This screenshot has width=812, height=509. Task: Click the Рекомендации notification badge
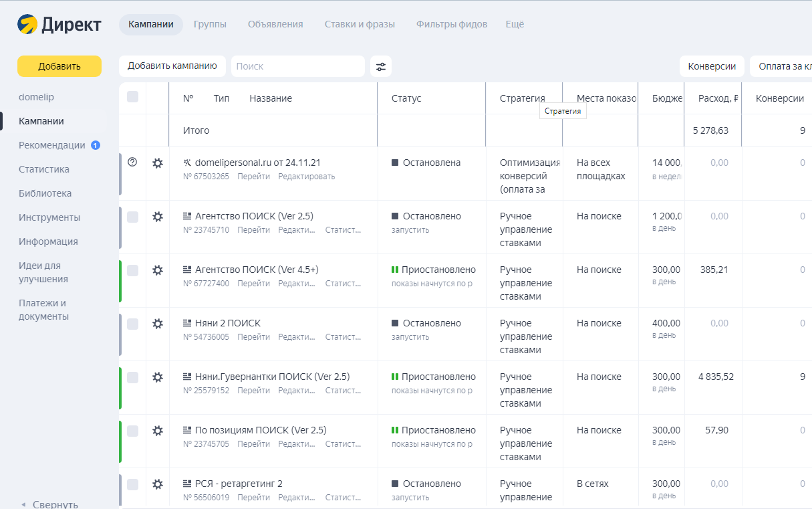pyautogui.click(x=95, y=145)
